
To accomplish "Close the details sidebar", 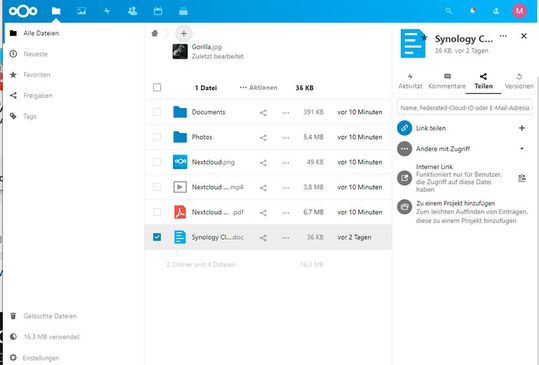I will click(524, 36).
